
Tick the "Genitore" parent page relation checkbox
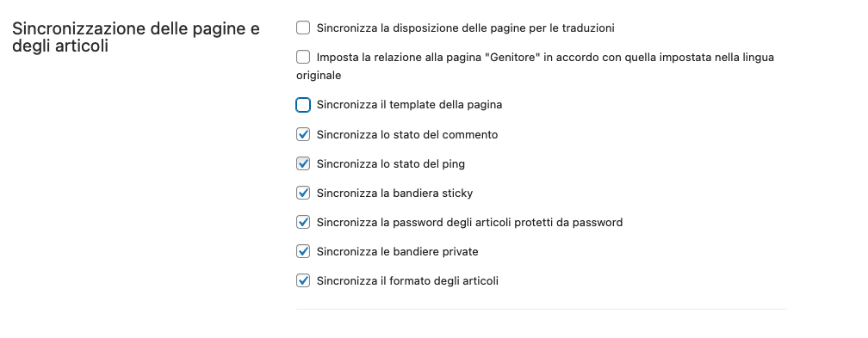(303, 57)
